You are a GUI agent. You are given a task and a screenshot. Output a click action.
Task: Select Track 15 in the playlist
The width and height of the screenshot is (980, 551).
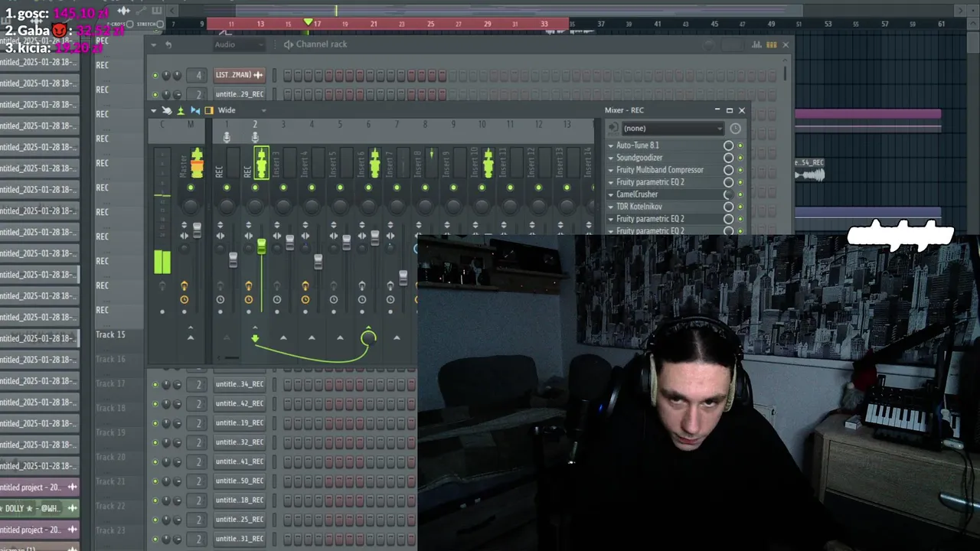tap(111, 334)
